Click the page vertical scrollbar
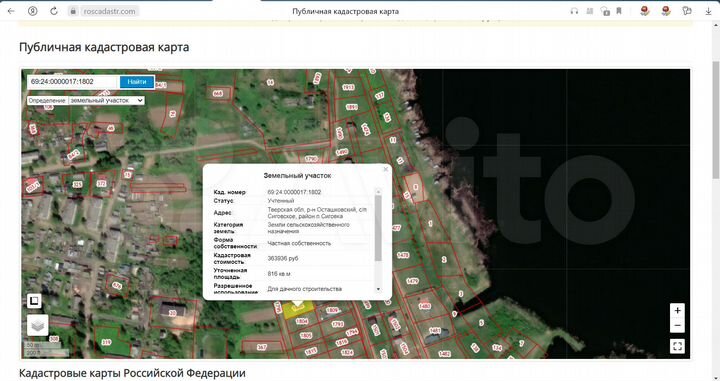This screenshot has height=381, width=720. (715, 119)
